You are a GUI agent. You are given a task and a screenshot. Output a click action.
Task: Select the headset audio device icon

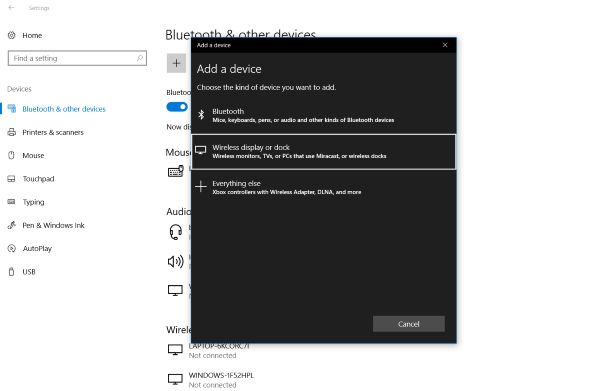click(176, 232)
